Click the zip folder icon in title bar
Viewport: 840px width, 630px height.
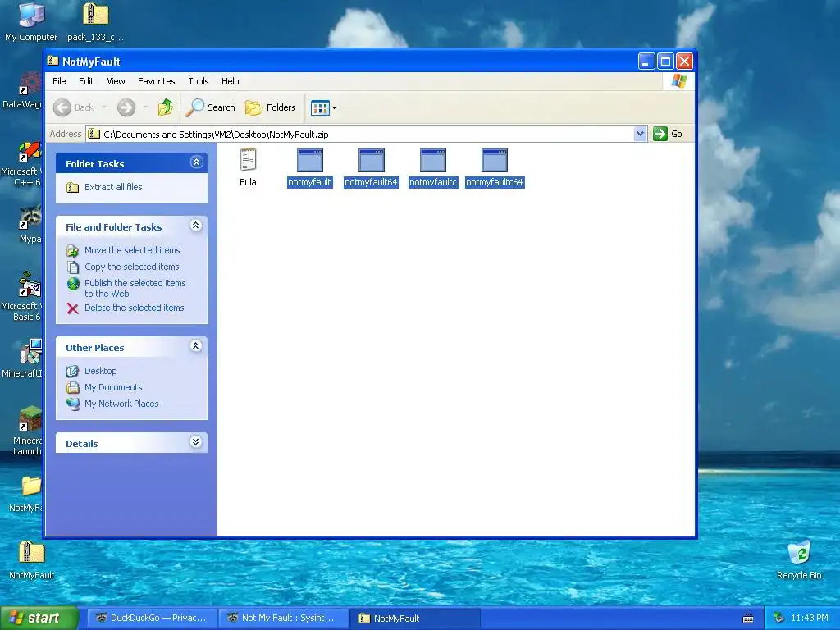pyautogui.click(x=52, y=61)
